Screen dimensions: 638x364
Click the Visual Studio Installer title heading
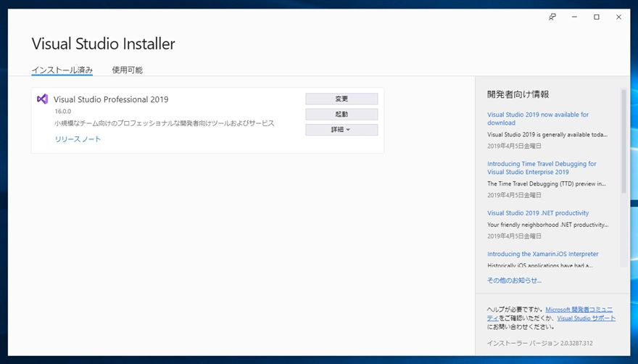pos(104,44)
